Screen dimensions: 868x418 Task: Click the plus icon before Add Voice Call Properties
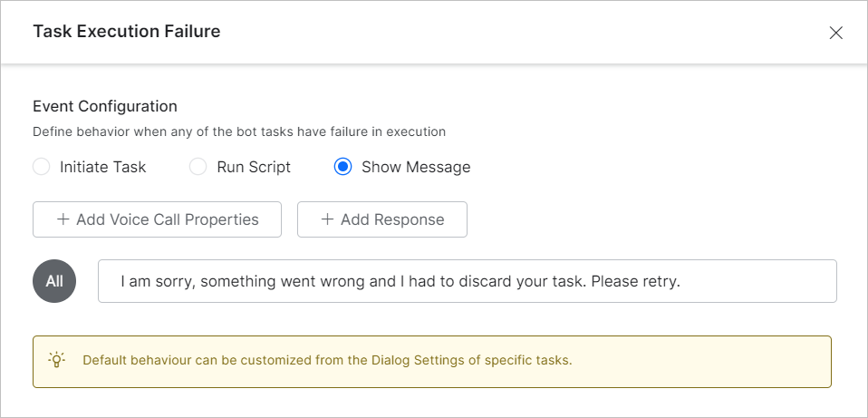[63, 219]
